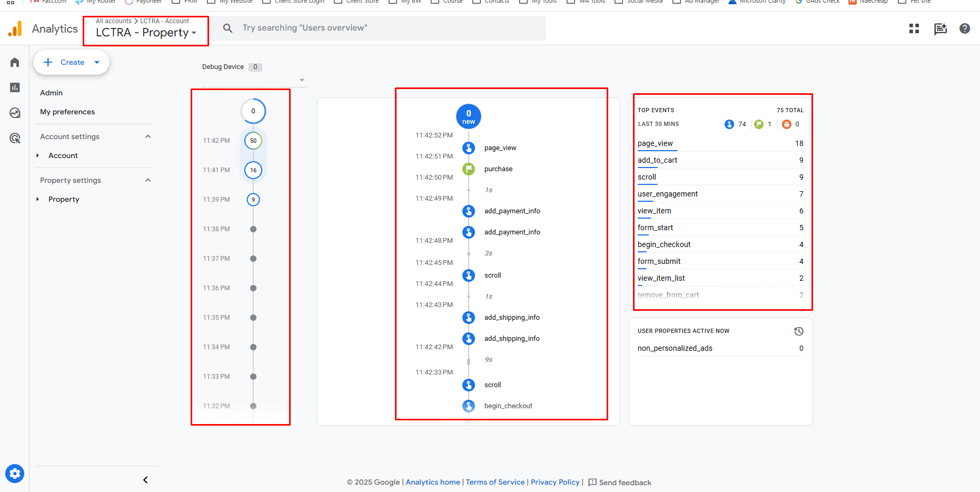Click the Admin gear icon

point(15,474)
